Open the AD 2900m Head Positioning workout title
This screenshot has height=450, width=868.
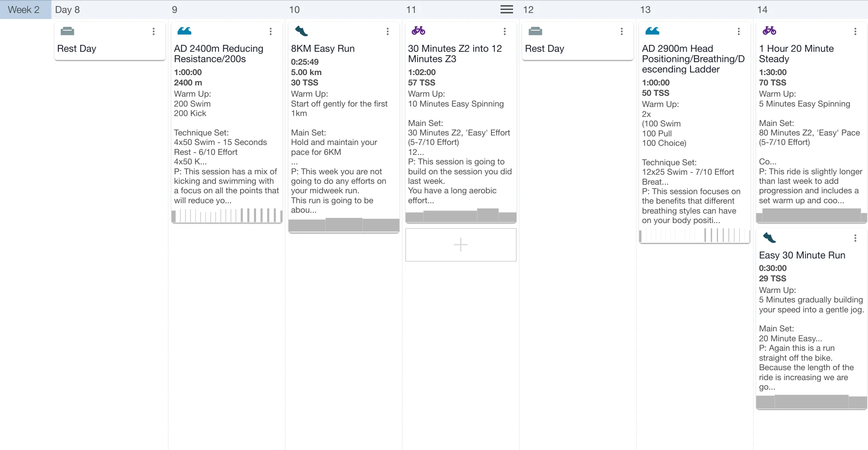pos(693,59)
